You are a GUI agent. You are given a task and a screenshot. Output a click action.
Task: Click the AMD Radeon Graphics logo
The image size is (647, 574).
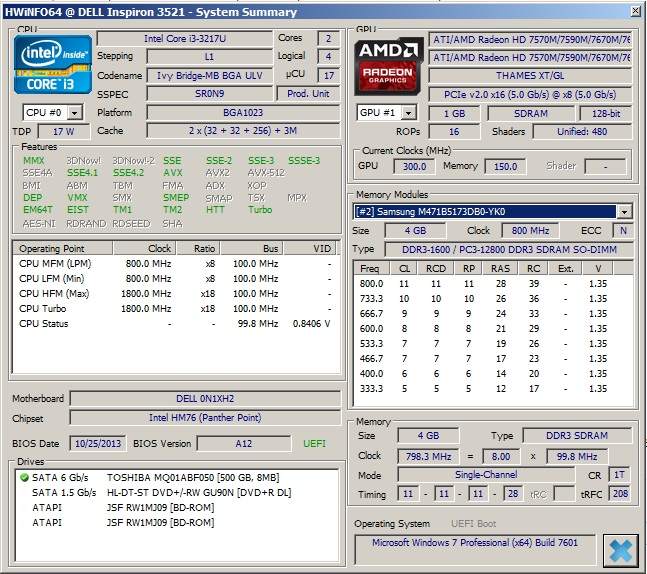(x=388, y=66)
